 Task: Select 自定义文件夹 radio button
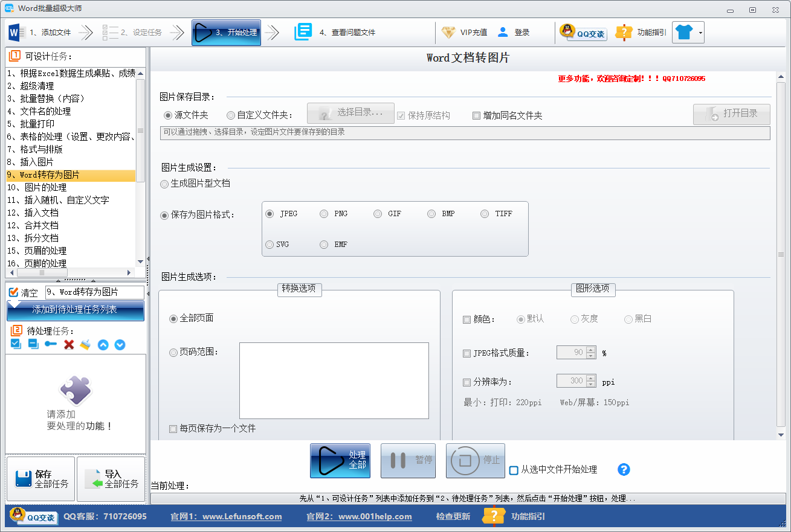point(231,115)
